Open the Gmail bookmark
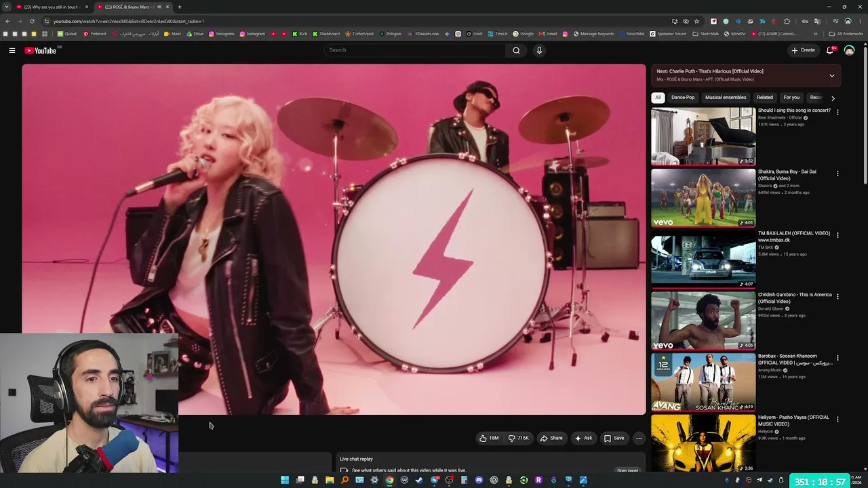 coord(547,33)
